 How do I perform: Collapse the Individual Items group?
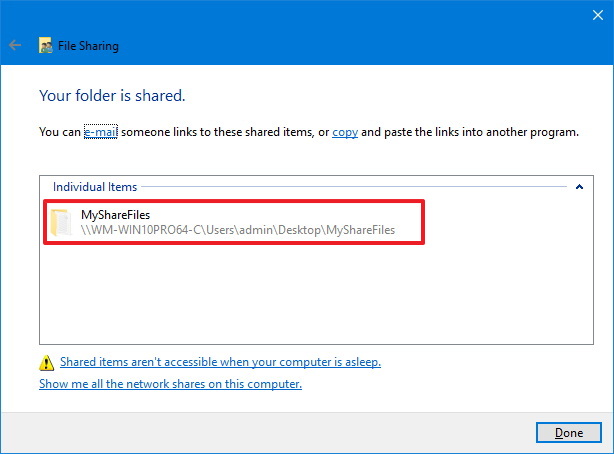tap(579, 187)
